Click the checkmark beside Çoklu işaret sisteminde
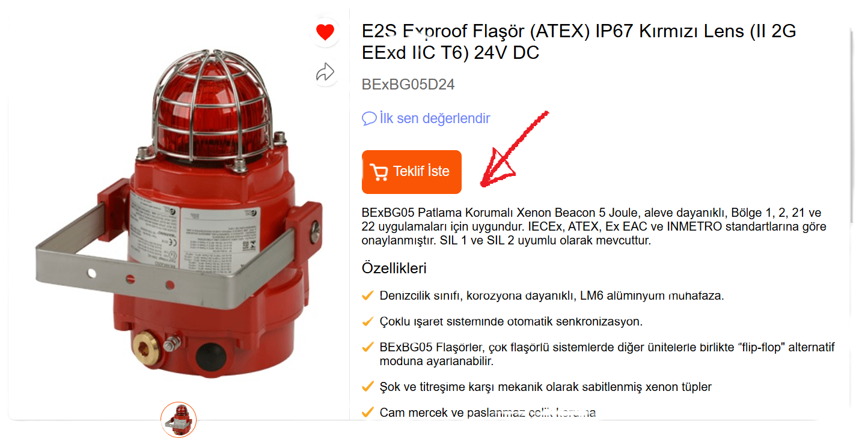The image size is (868, 442). point(367,321)
